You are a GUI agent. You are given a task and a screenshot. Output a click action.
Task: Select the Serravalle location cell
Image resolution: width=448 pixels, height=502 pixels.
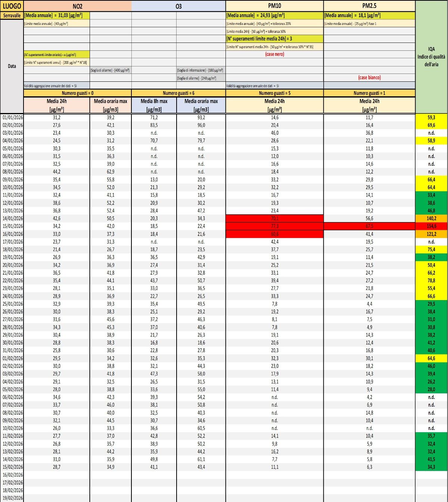click(x=12, y=16)
